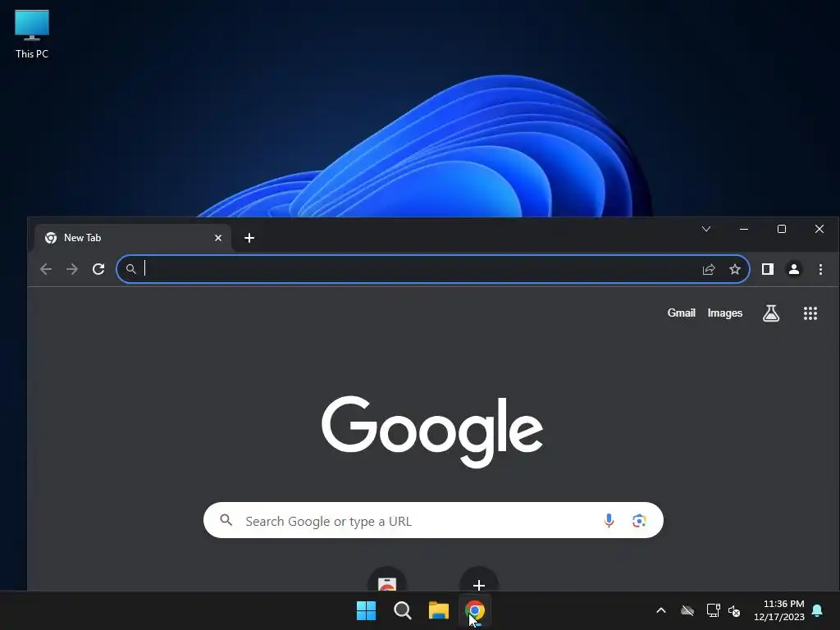
Task: Click the muted volume tray icon
Action: [x=734, y=610]
